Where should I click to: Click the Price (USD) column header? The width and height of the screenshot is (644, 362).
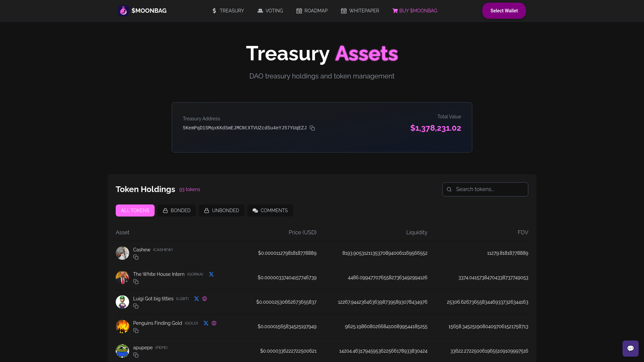(303, 232)
